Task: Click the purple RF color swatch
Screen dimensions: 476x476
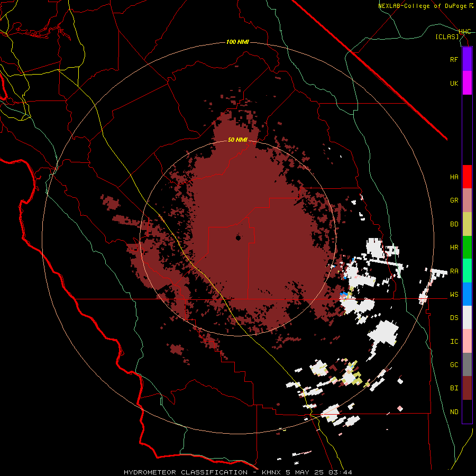Action: tap(467, 59)
